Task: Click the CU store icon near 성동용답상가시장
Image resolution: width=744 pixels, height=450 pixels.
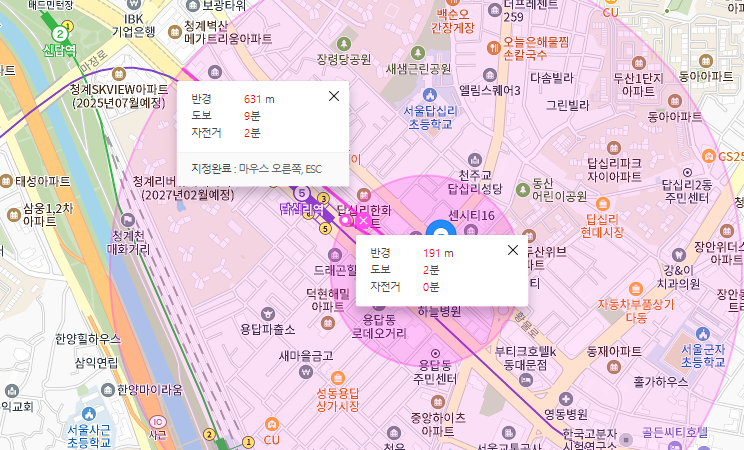Action: pos(271,424)
